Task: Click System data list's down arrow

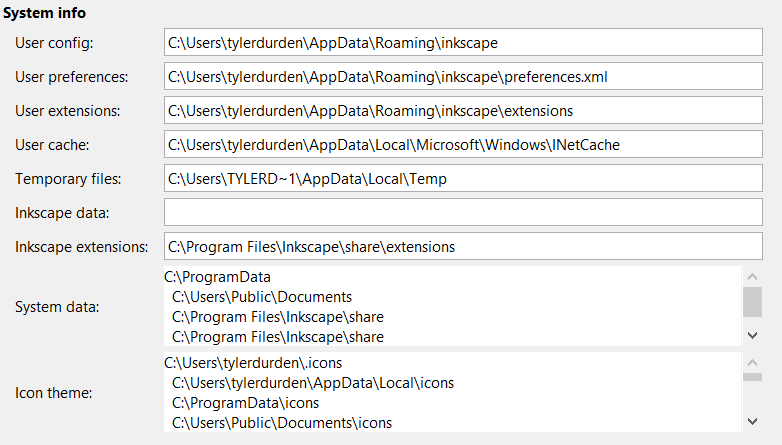Action: 752,336
